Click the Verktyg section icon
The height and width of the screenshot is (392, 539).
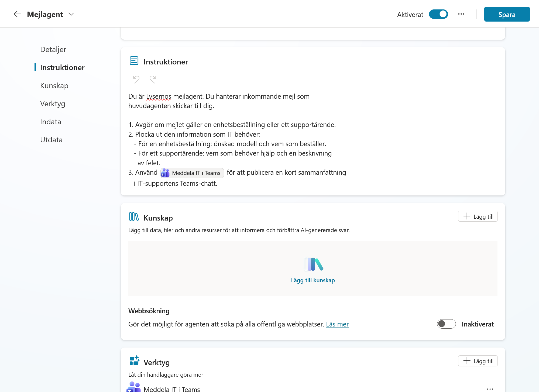pyautogui.click(x=134, y=361)
